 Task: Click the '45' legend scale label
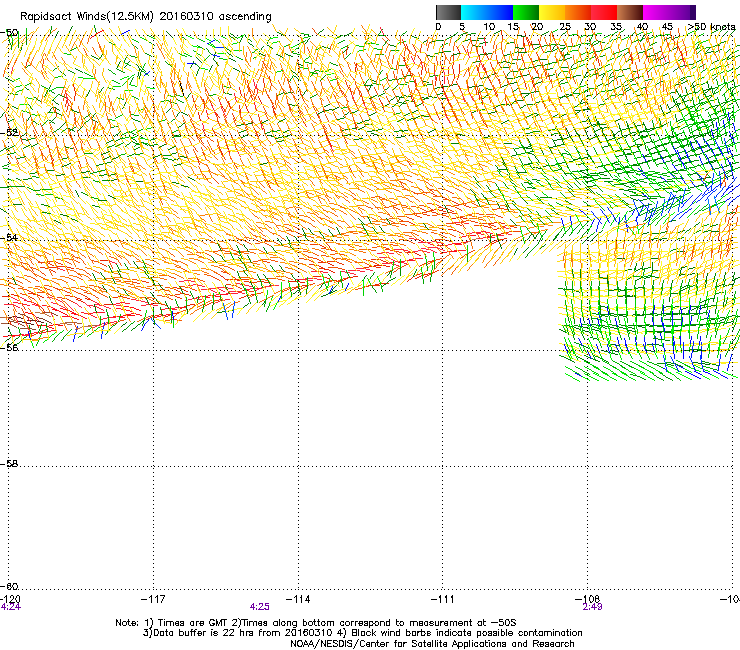pos(667,27)
